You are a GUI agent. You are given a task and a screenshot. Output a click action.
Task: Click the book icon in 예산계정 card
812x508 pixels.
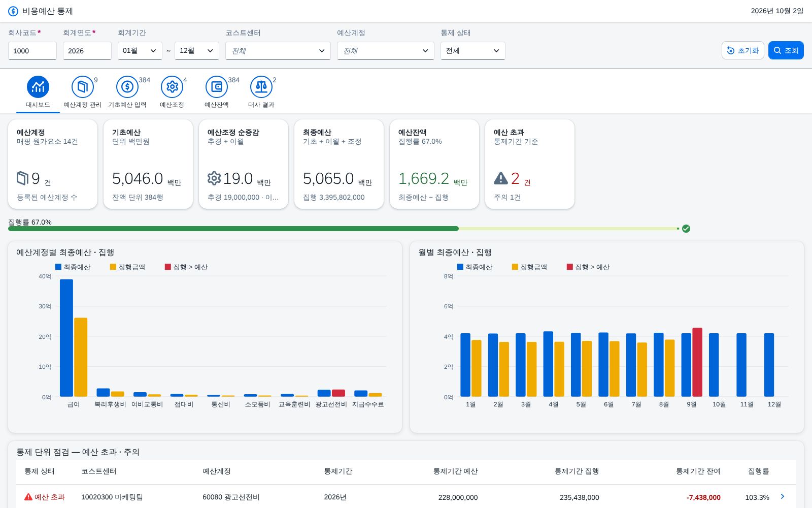point(22,178)
